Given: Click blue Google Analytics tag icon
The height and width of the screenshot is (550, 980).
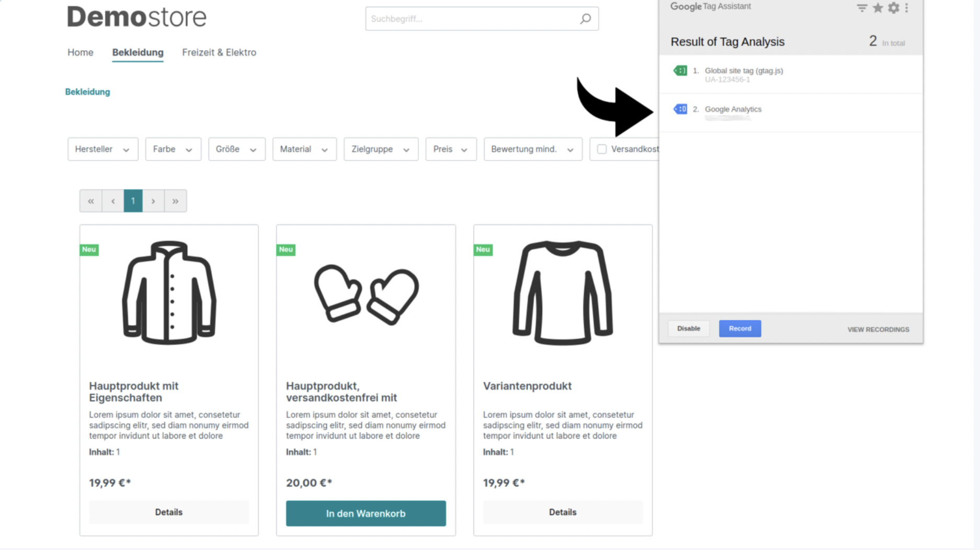Looking at the screenshot, I should click(680, 109).
